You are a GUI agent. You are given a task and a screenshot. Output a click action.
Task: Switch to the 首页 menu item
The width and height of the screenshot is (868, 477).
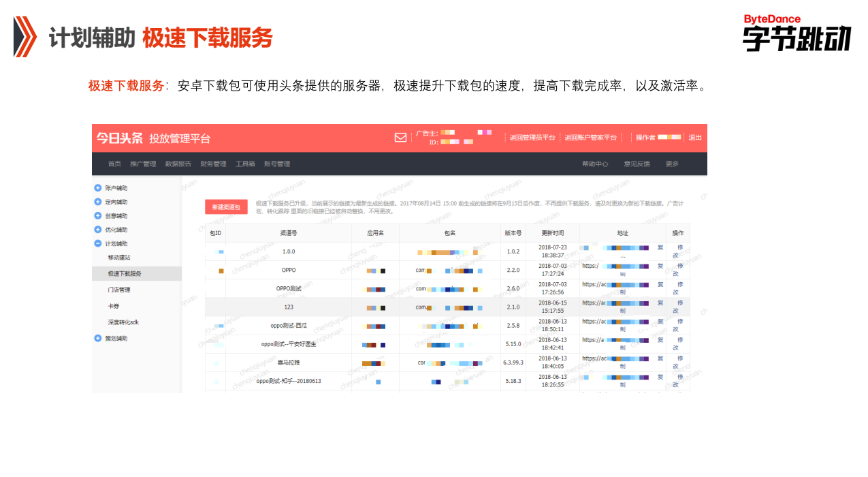pos(114,164)
